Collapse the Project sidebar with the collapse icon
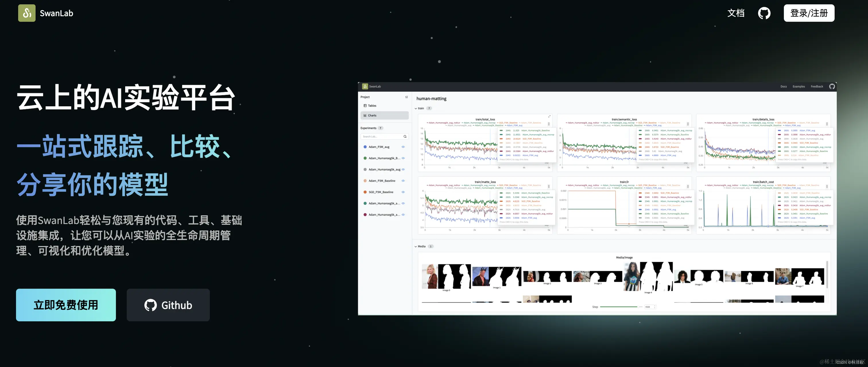Screen dimensions: 868x367 (x=406, y=97)
